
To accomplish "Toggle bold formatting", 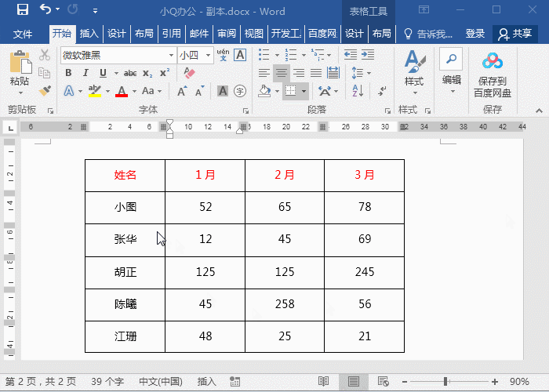I will coord(68,73).
